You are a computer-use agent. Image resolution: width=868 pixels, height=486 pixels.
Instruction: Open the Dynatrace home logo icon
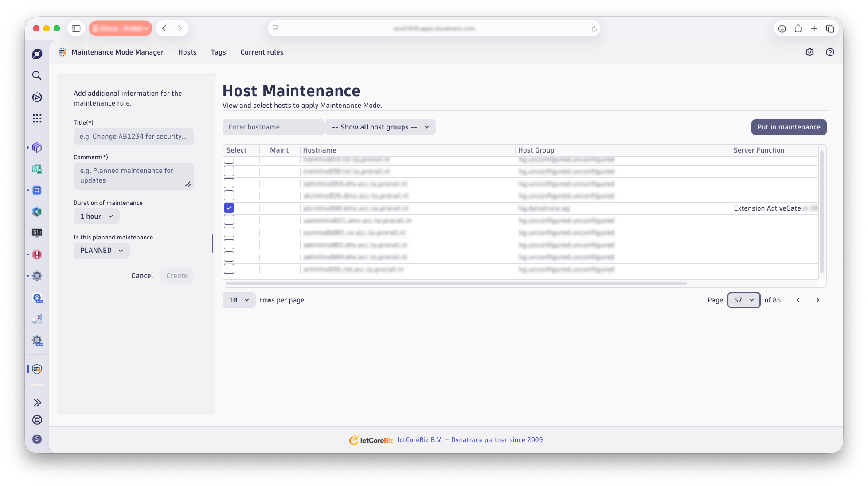(37, 53)
